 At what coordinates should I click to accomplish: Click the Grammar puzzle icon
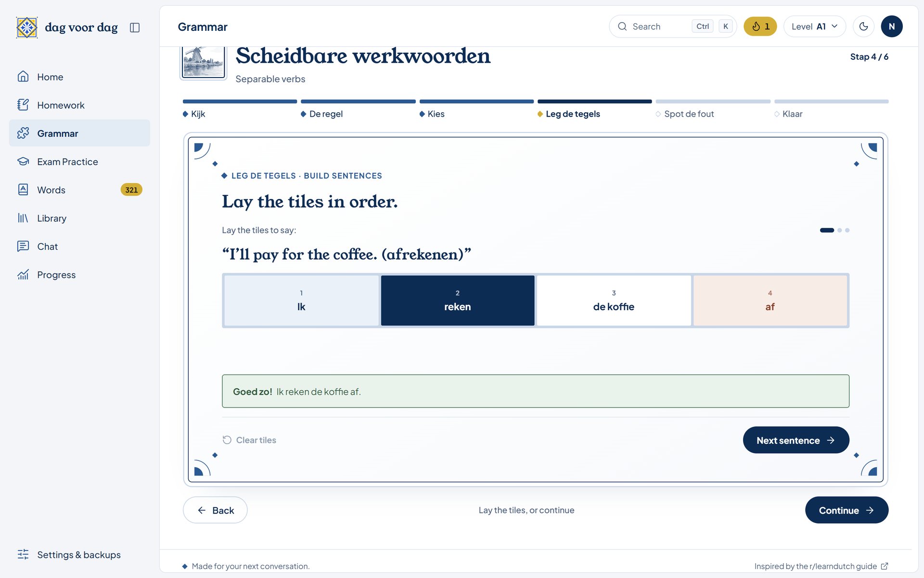tap(23, 133)
